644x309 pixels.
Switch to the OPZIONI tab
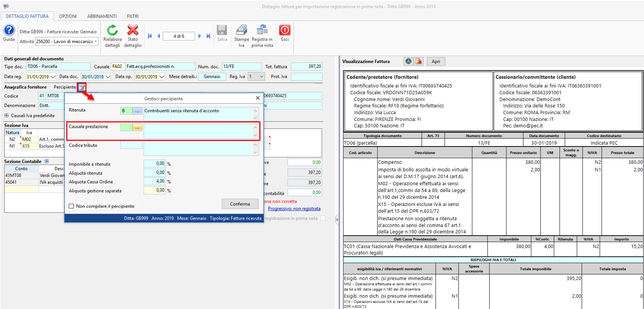(x=68, y=16)
